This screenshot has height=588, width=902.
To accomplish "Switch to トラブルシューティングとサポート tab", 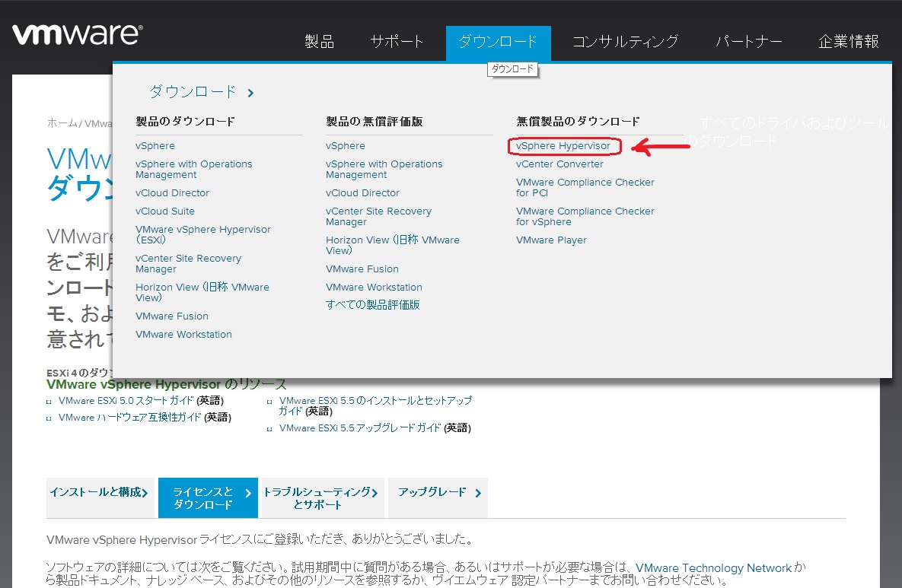I will [323, 497].
